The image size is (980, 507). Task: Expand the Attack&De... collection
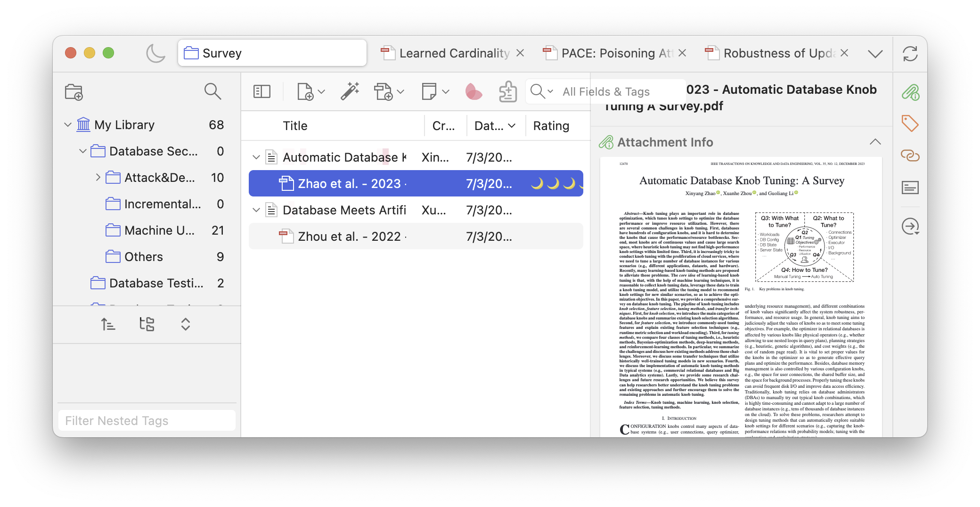coord(98,178)
